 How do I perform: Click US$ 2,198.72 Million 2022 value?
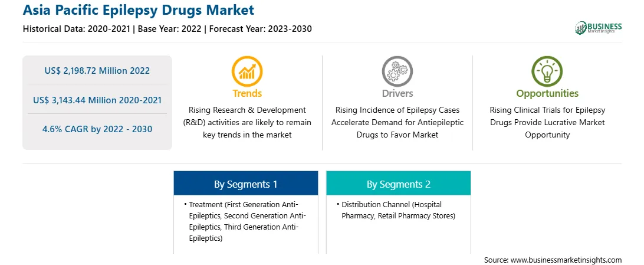(97, 71)
